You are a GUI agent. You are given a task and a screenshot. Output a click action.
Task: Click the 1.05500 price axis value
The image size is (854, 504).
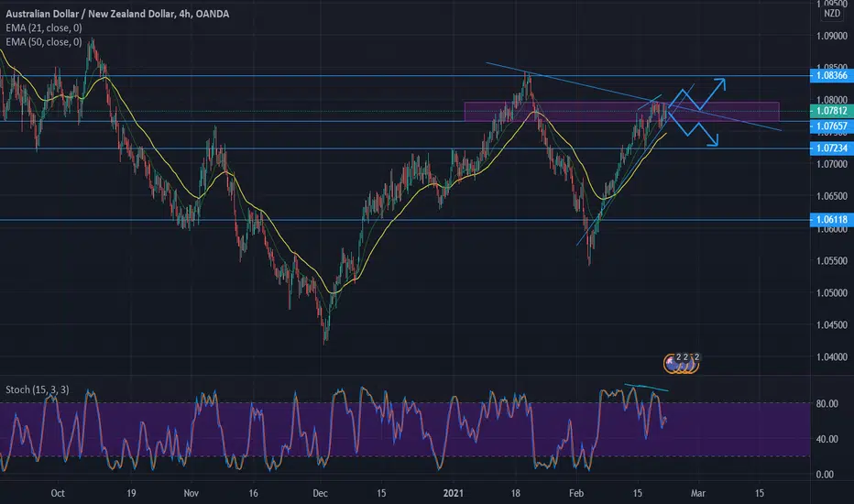(x=832, y=260)
